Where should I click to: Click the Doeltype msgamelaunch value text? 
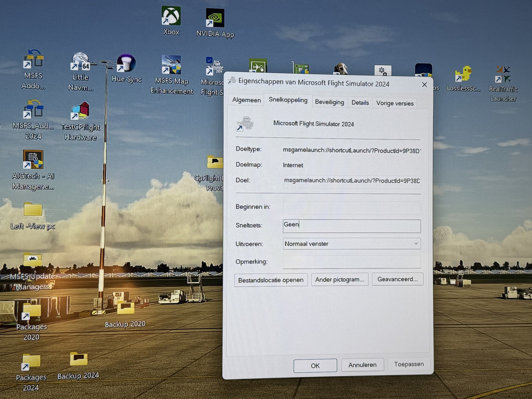tap(352, 150)
